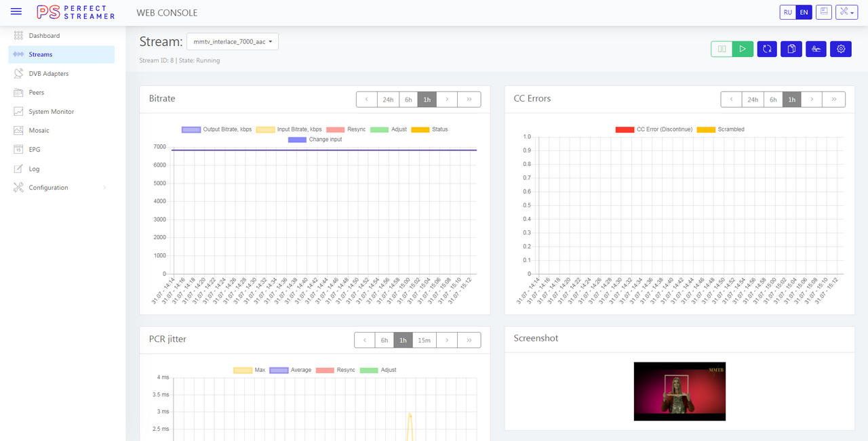This screenshot has width=868, height=441.
Task: Toggle the Output Bitrate legend item
Action: pyautogui.click(x=191, y=129)
